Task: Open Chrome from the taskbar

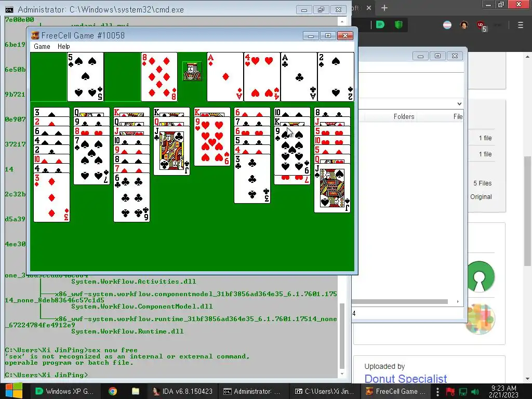Action: [x=113, y=391]
